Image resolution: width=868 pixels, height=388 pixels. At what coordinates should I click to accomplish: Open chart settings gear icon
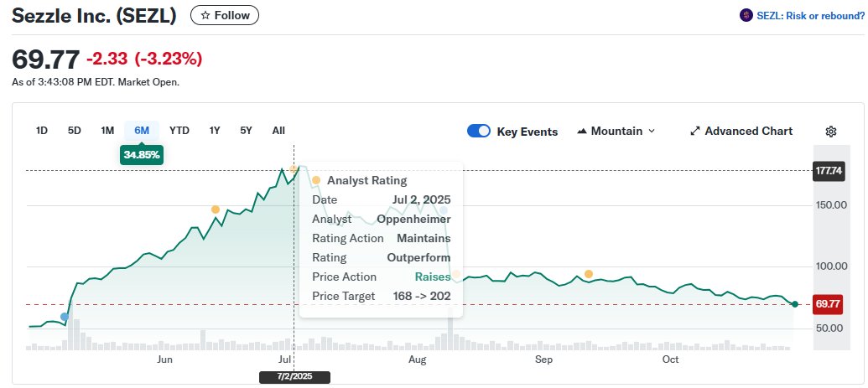[x=830, y=132]
